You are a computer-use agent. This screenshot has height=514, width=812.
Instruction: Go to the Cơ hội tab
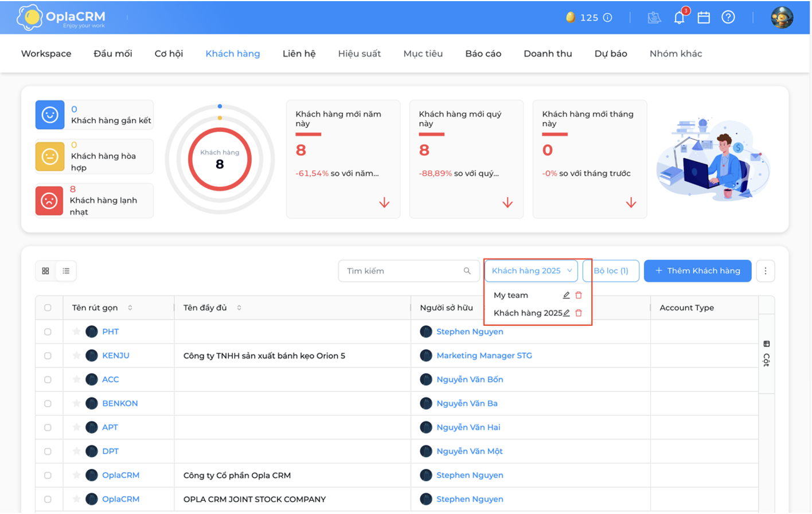(169, 53)
